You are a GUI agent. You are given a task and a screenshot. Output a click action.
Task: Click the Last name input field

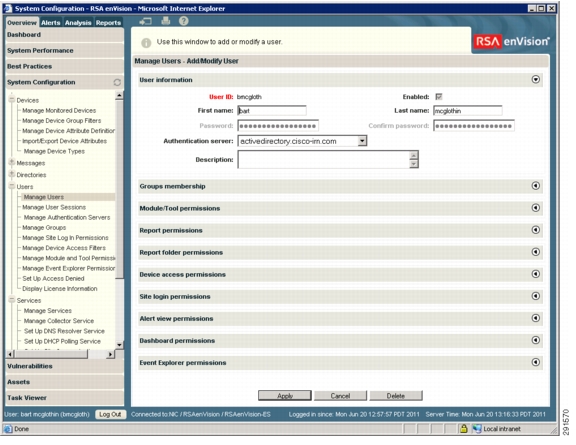click(x=468, y=111)
